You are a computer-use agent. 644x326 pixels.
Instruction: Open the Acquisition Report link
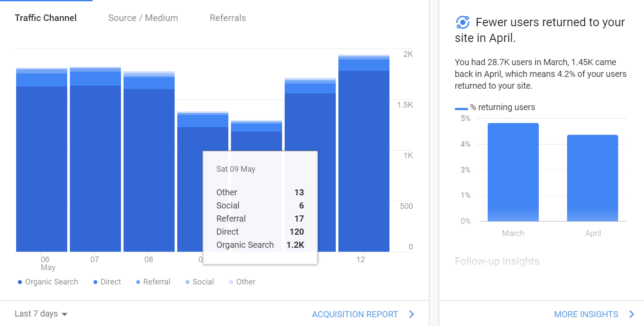355,314
